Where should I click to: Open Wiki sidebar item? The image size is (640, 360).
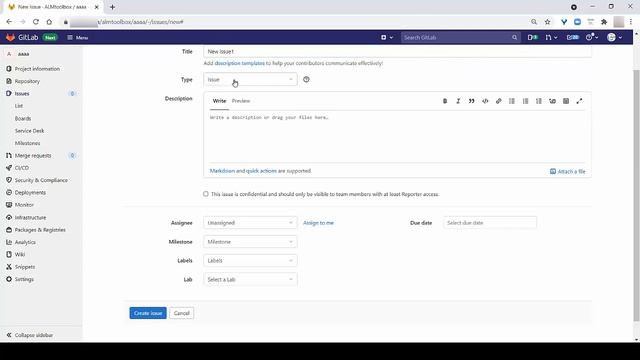point(20,254)
